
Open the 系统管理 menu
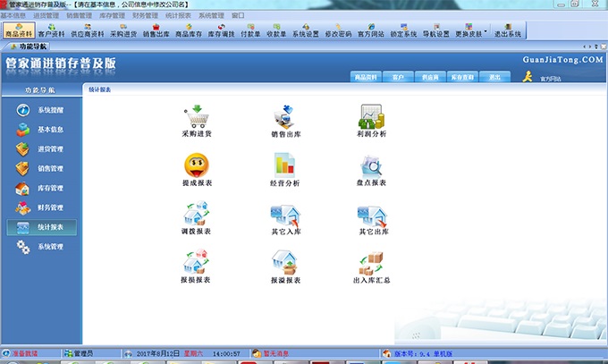(211, 15)
